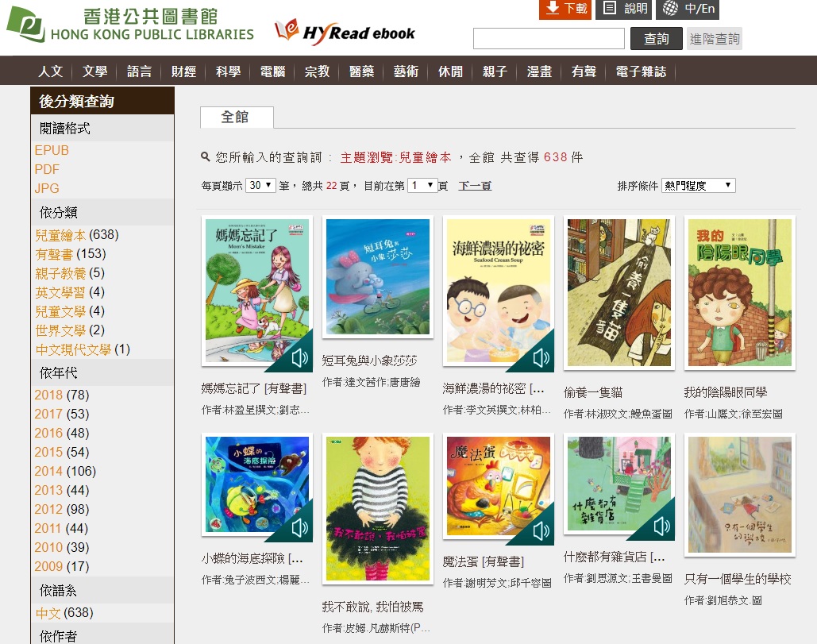
Task: Select the 全館 tab
Action: (237, 118)
